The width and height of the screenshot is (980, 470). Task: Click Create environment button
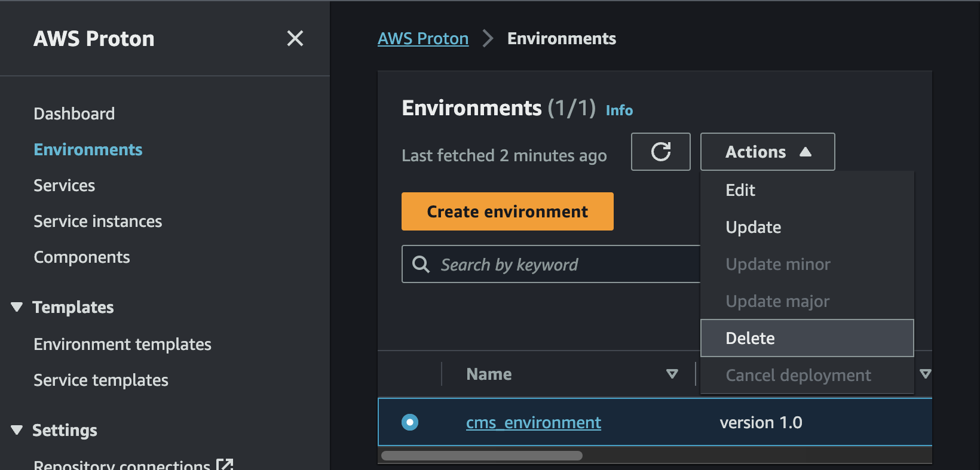[x=507, y=211]
